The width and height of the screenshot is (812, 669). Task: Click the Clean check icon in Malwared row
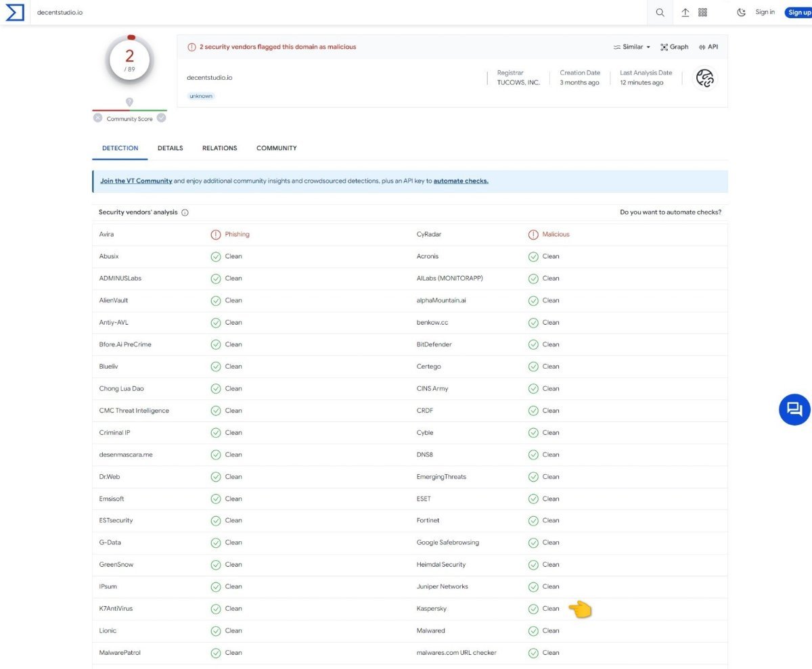pos(533,630)
